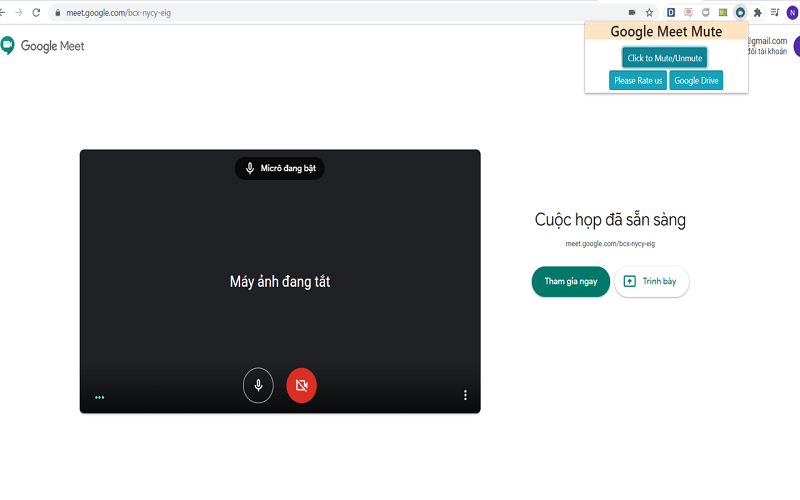Open the three-dot more options menu in preview
Image resolution: width=800 pixels, height=500 pixels.
click(x=465, y=395)
